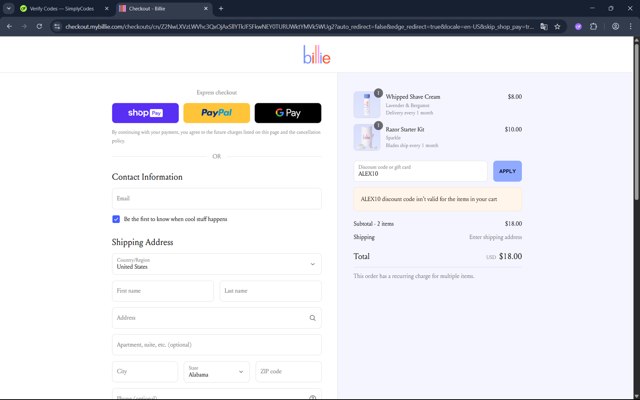Pay with Google Pay
Viewport: 640px width, 400px height.
(x=288, y=113)
